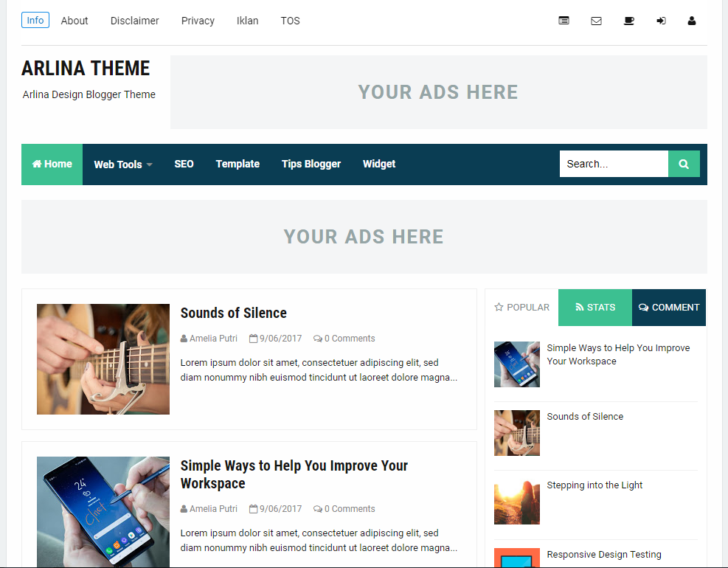Open Stepping into the Light sidebar link
The image size is (728, 568).
click(x=594, y=485)
